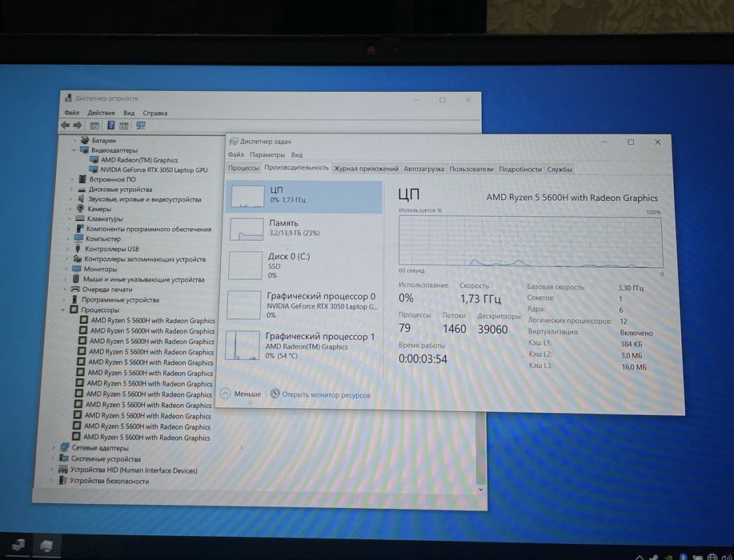Click the Клавиатуры category icon
This screenshot has height=560, width=734.
[80, 218]
